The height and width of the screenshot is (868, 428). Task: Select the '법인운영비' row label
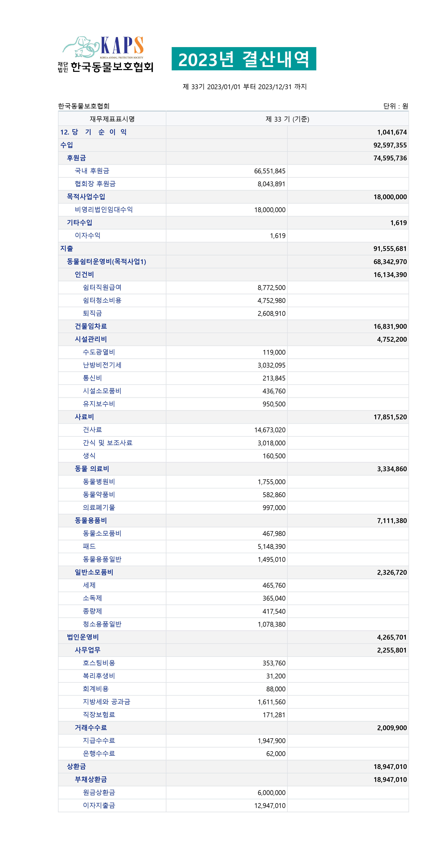[83, 637]
